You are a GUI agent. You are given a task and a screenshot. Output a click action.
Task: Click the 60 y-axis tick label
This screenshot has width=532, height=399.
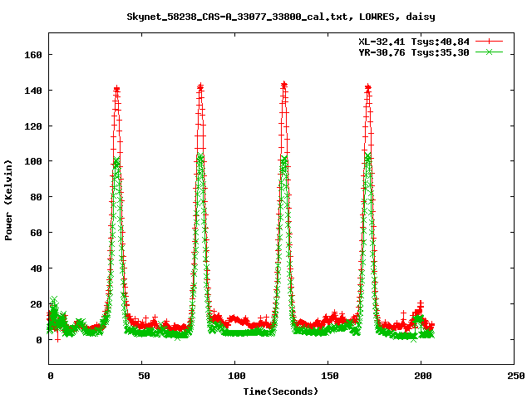click(36, 233)
